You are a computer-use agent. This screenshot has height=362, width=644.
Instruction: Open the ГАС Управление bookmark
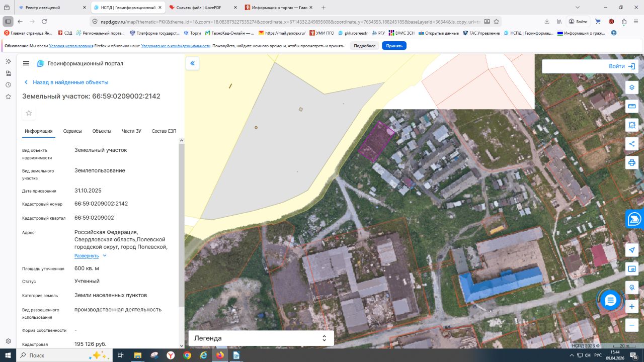click(x=481, y=33)
